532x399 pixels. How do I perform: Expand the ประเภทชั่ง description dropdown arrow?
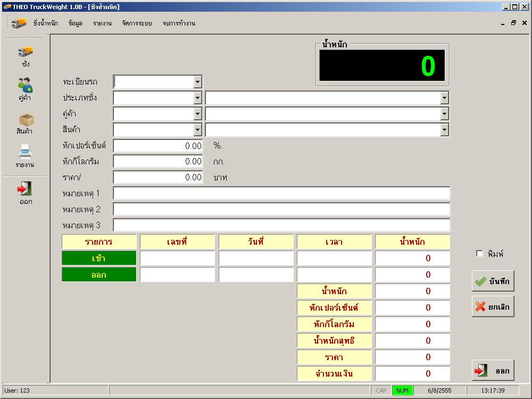pyautogui.click(x=444, y=98)
